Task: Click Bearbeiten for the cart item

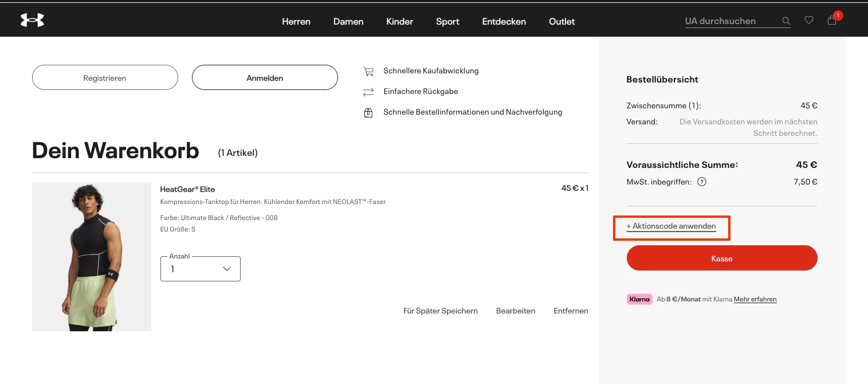Action: pyautogui.click(x=516, y=311)
